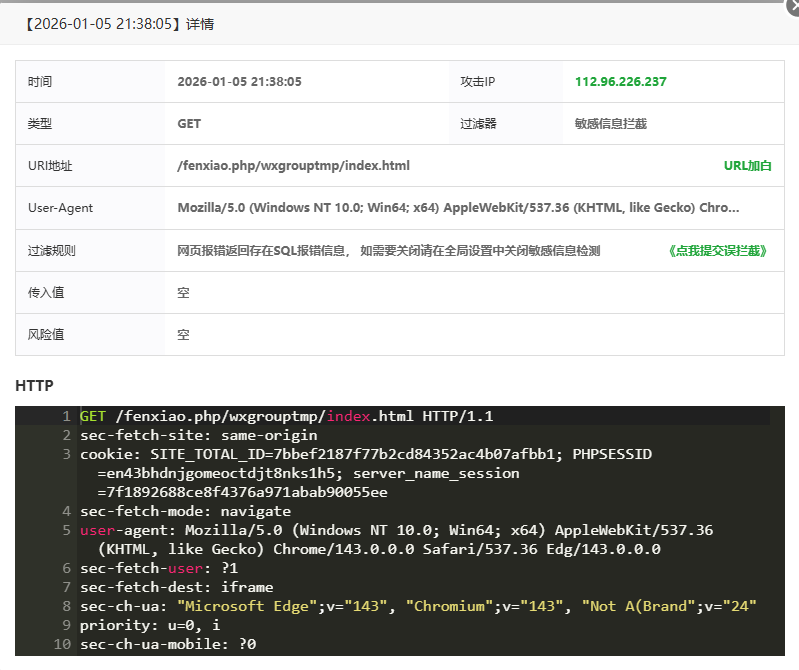The image size is (799, 670).
Task: Click the filter rule SQL error description
Action: coord(388,251)
